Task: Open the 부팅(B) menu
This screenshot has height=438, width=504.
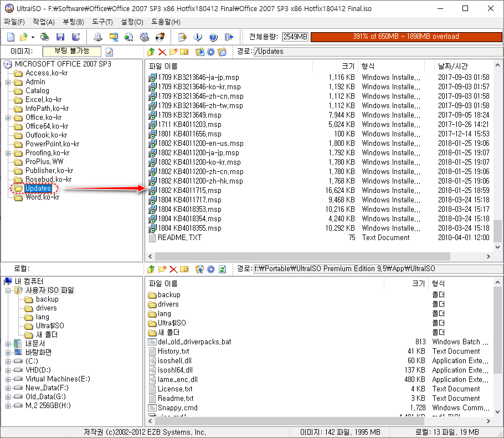Action: tap(73, 22)
